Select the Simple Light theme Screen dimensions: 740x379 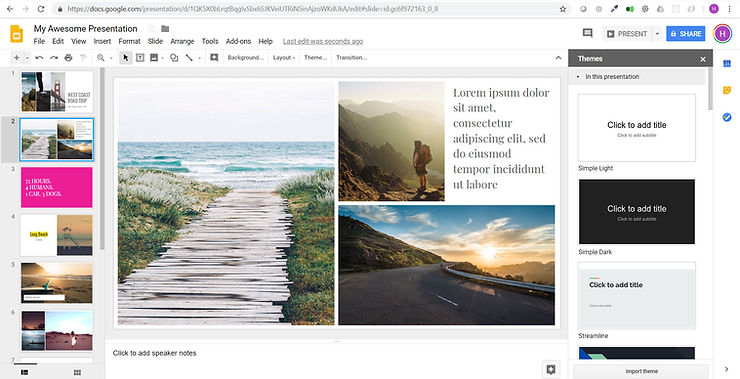[x=637, y=128]
